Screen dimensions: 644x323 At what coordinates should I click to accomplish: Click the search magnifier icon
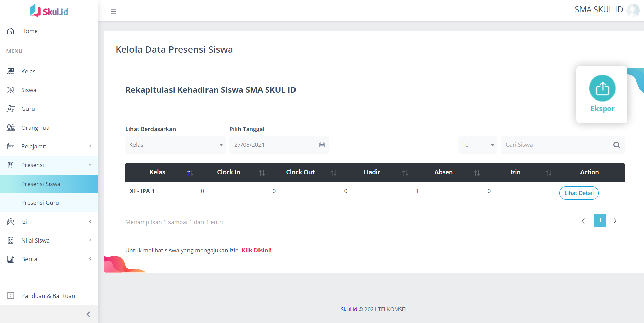pyautogui.click(x=616, y=145)
